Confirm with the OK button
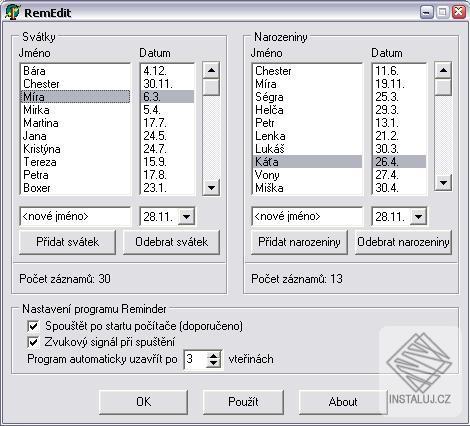Image resolution: width=470 pixels, height=426 pixels. 144,402
